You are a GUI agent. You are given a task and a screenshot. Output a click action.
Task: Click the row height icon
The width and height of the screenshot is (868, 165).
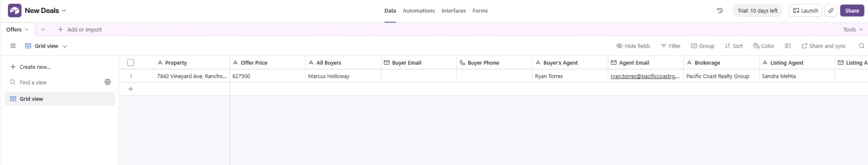788,46
